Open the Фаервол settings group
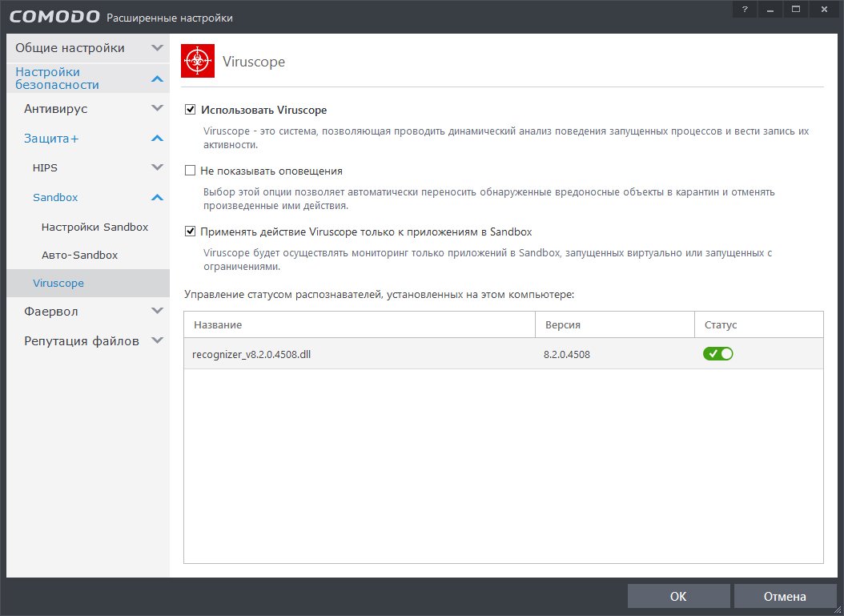Image resolution: width=844 pixels, height=616 pixels. 88,312
